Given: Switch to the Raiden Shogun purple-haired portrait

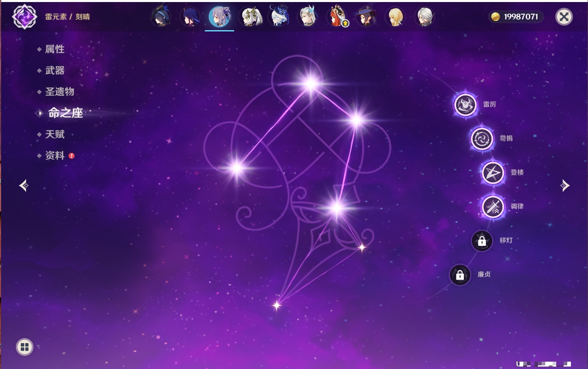Looking at the screenshot, I should tap(190, 17).
